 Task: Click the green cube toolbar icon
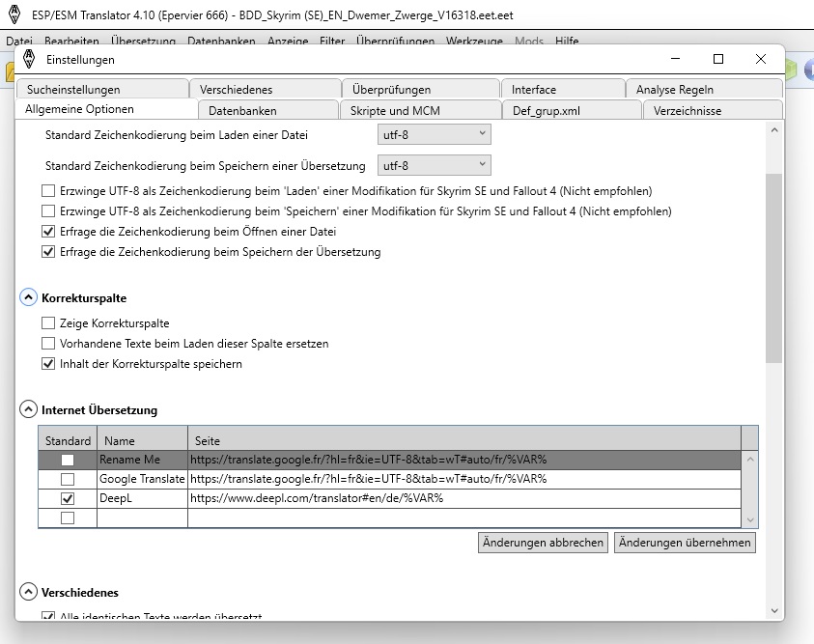click(x=792, y=70)
